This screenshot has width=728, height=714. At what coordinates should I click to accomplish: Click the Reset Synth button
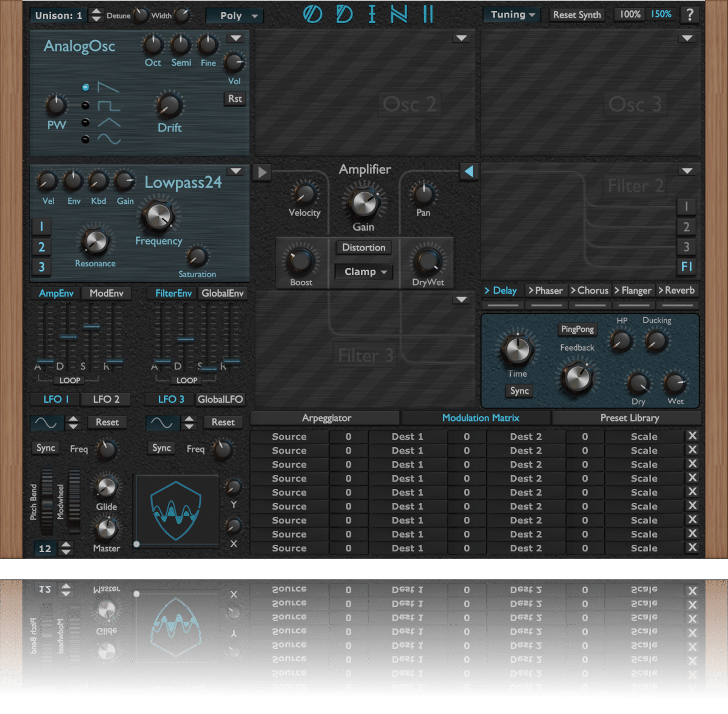click(x=577, y=15)
